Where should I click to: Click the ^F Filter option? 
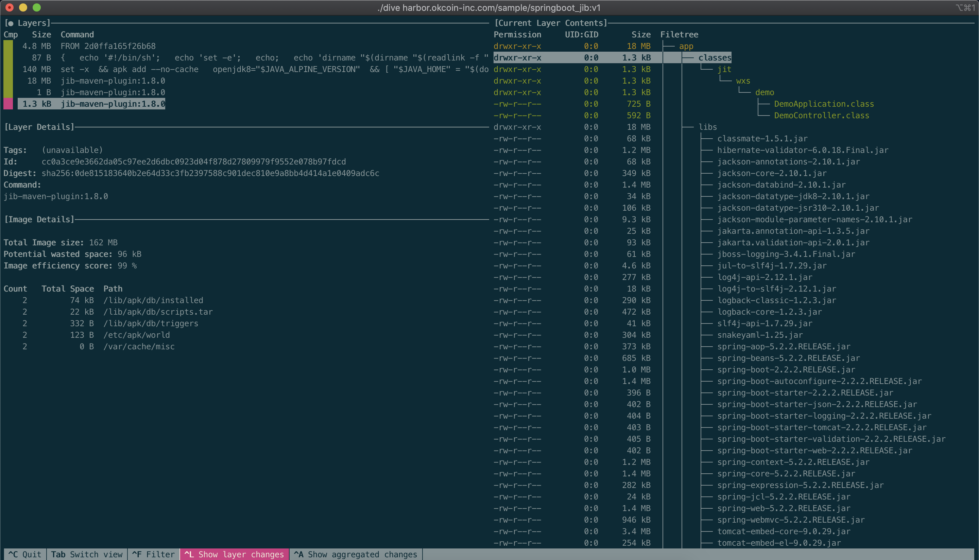click(x=153, y=554)
